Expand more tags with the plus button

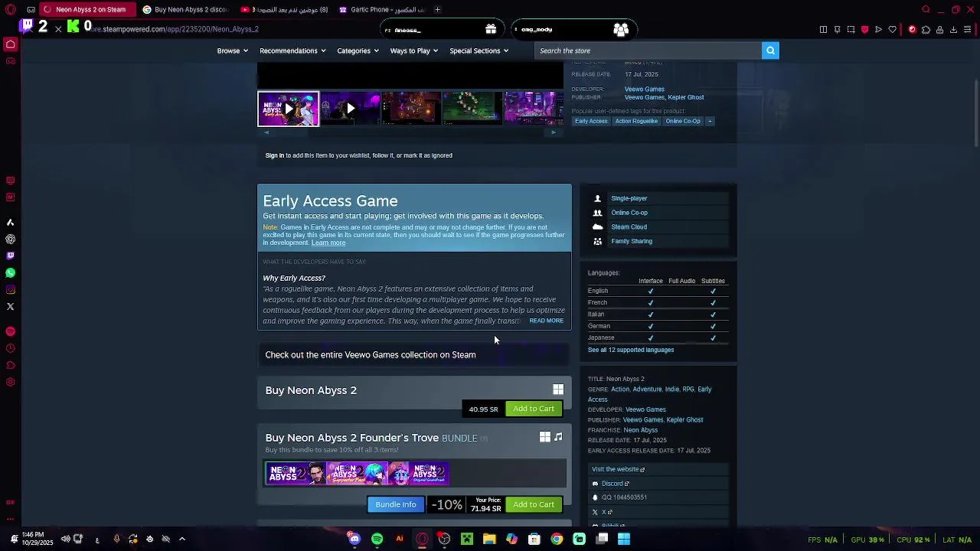coord(710,121)
